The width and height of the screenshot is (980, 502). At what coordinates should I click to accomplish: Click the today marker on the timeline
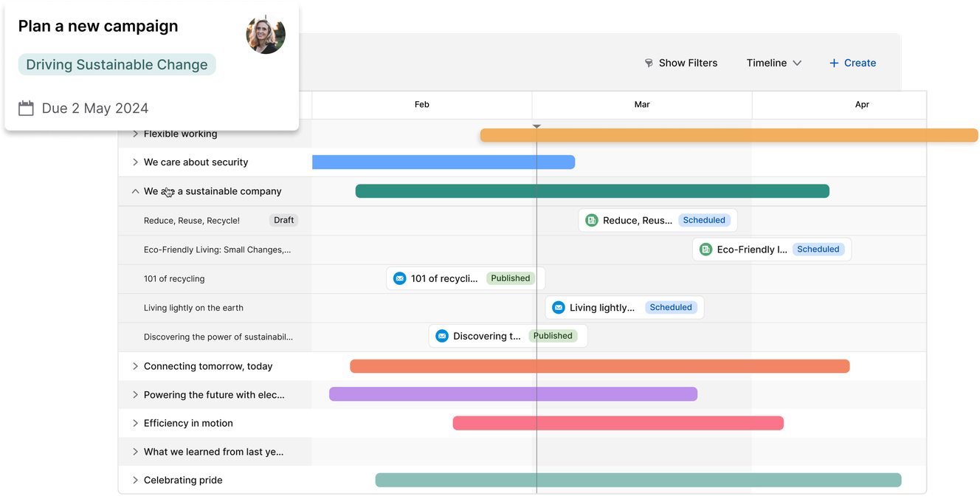pyautogui.click(x=536, y=127)
